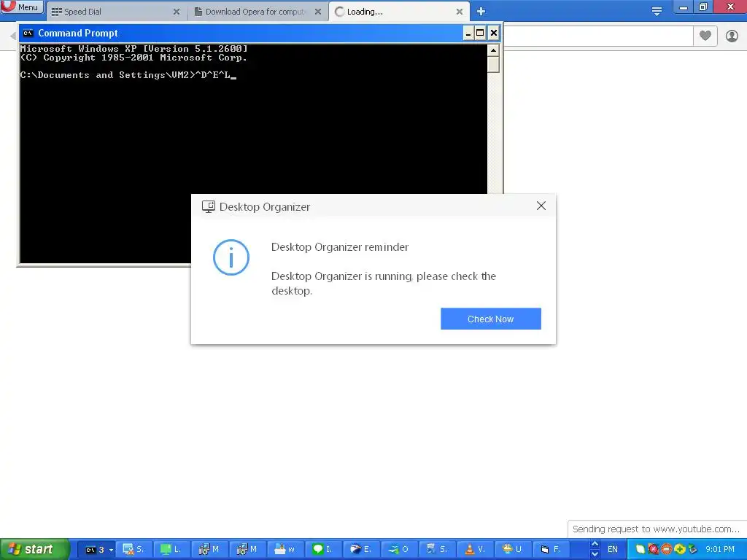
Task: Click the heart bookmark icon
Action: (x=705, y=35)
